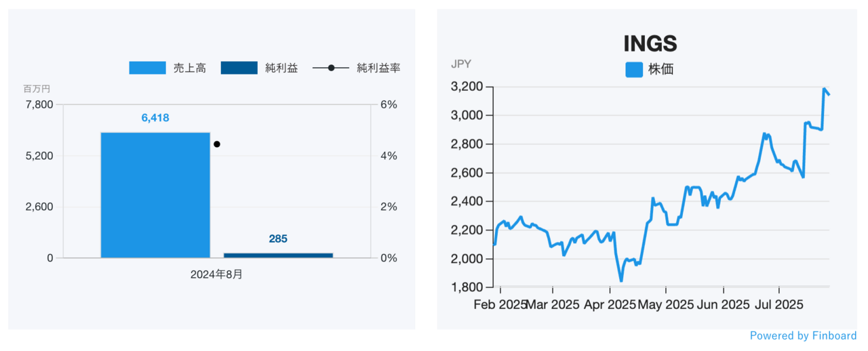The width and height of the screenshot is (868, 351).
Task: Click the 売上高 legend label
Action: coord(190,68)
